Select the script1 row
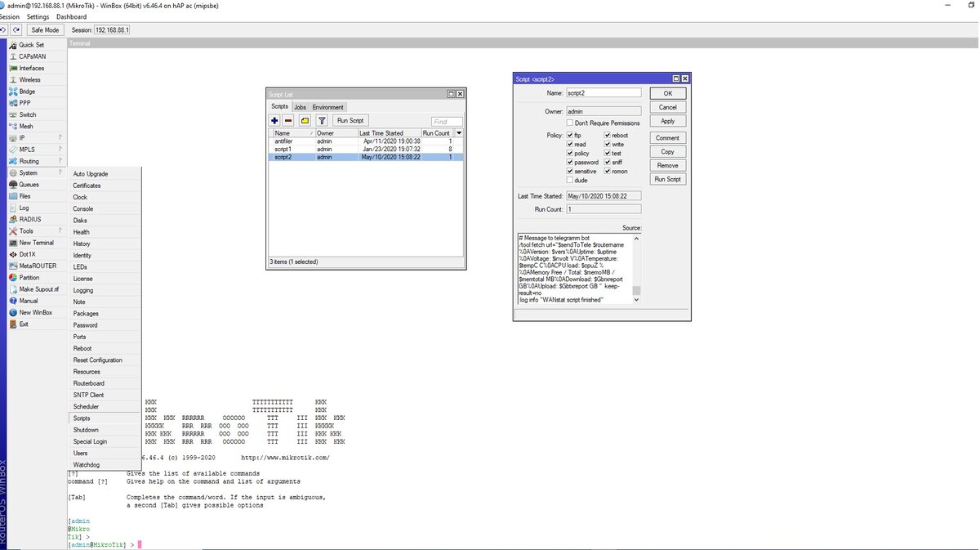This screenshot has height=550, width=980. point(367,149)
